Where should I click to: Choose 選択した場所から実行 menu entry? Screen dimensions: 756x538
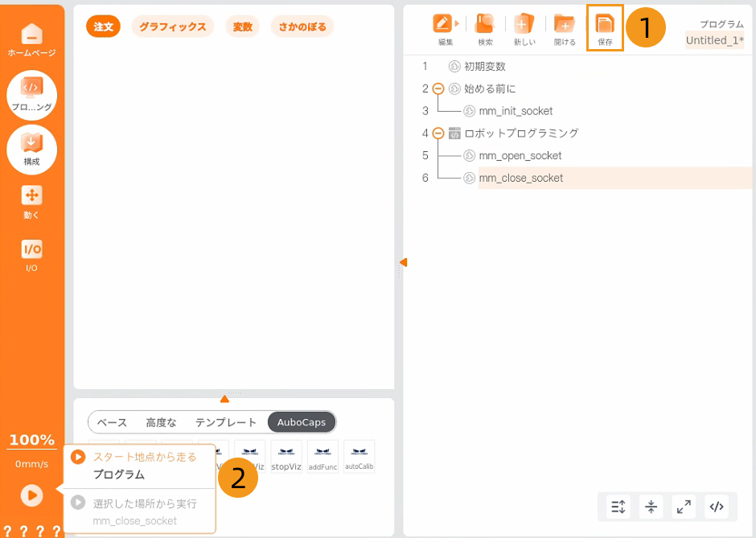(x=139, y=511)
